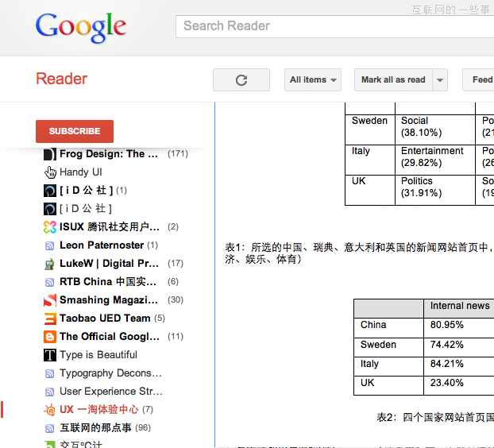Click icon of bold [ i D 公社 ] feed
The height and width of the screenshot is (448, 494).
point(50,191)
